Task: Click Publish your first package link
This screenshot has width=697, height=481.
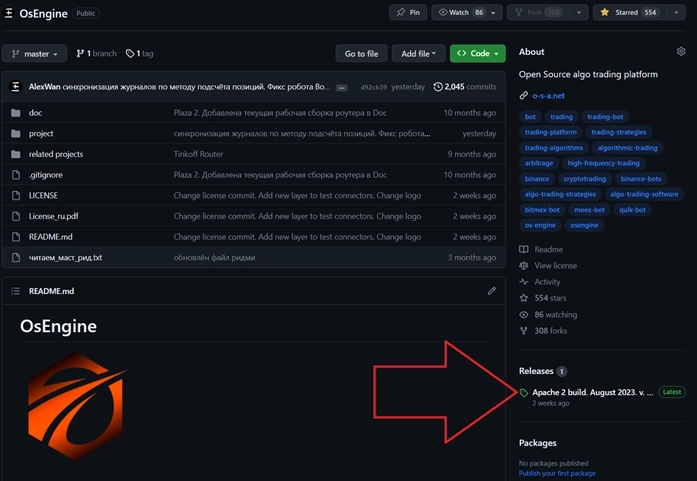Action: (x=557, y=473)
